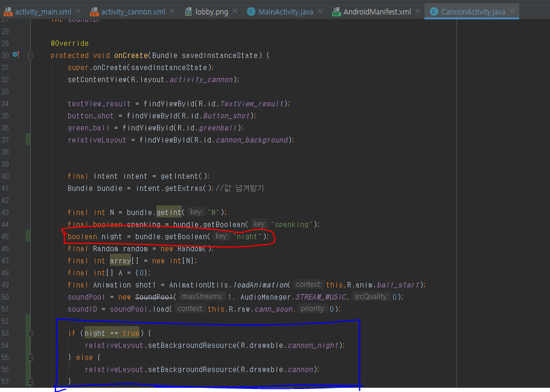
Task: Collapse the if block fold marker at line 53
Action: [31, 333]
